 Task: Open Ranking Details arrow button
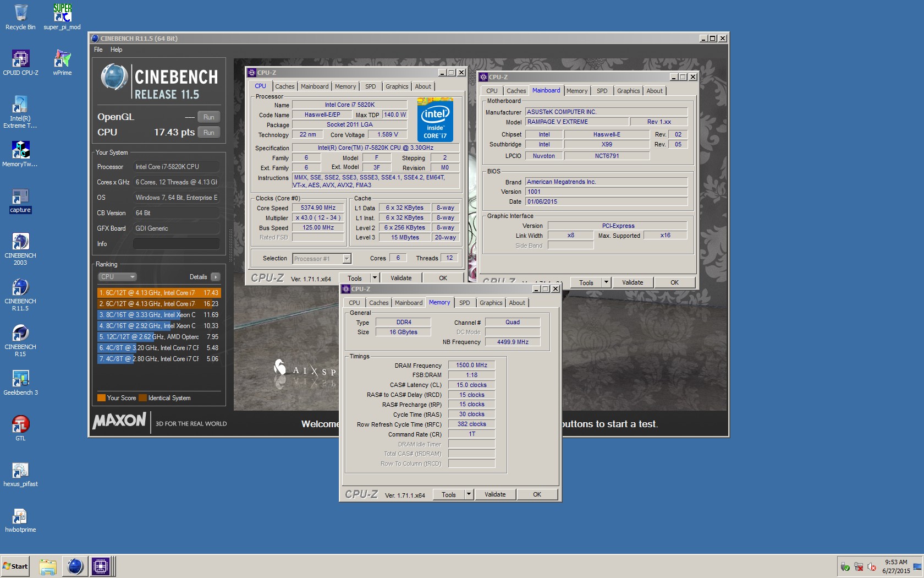[215, 277]
